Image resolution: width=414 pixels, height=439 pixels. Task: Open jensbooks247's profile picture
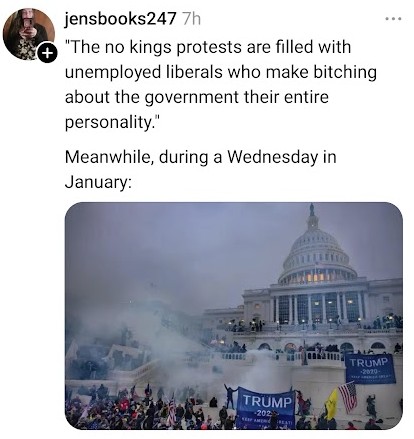(x=29, y=34)
